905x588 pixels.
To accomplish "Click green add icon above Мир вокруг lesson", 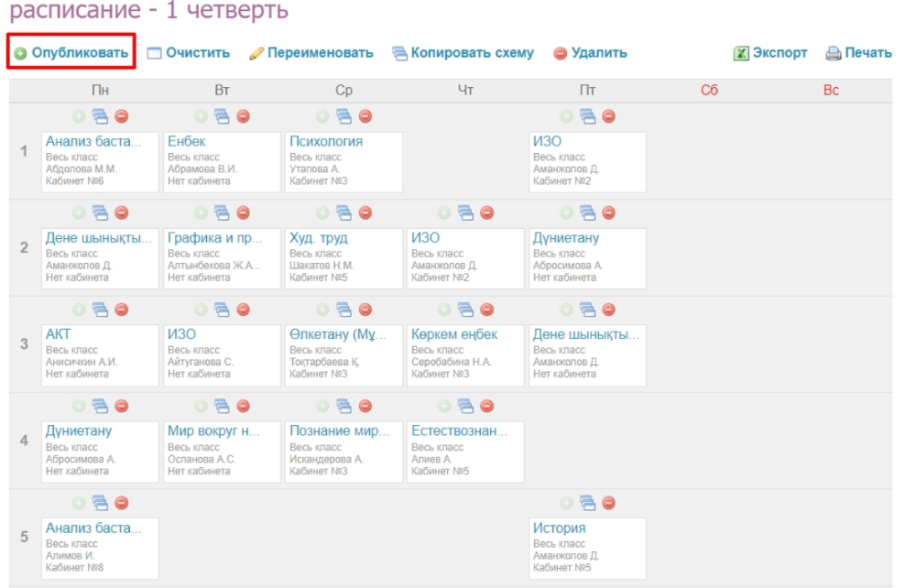I will click(201, 406).
